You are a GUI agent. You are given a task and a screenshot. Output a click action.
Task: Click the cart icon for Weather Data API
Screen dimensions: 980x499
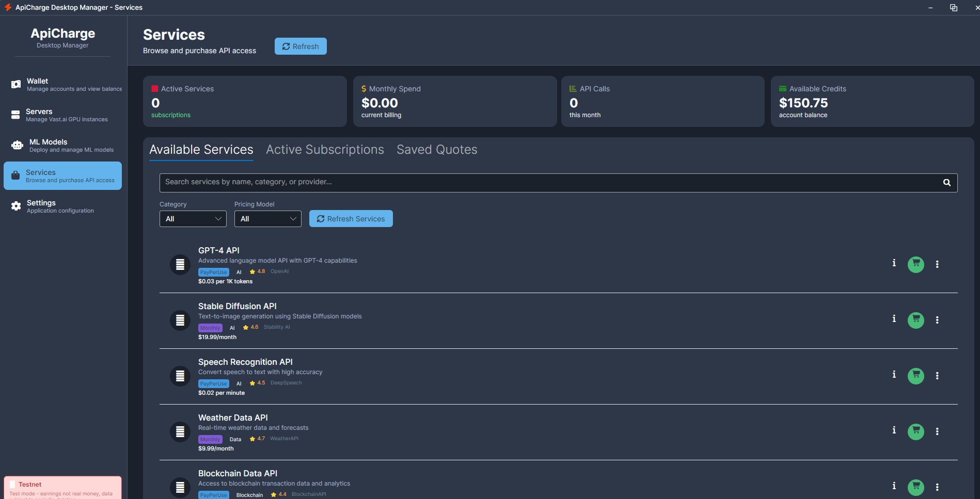[x=915, y=431]
